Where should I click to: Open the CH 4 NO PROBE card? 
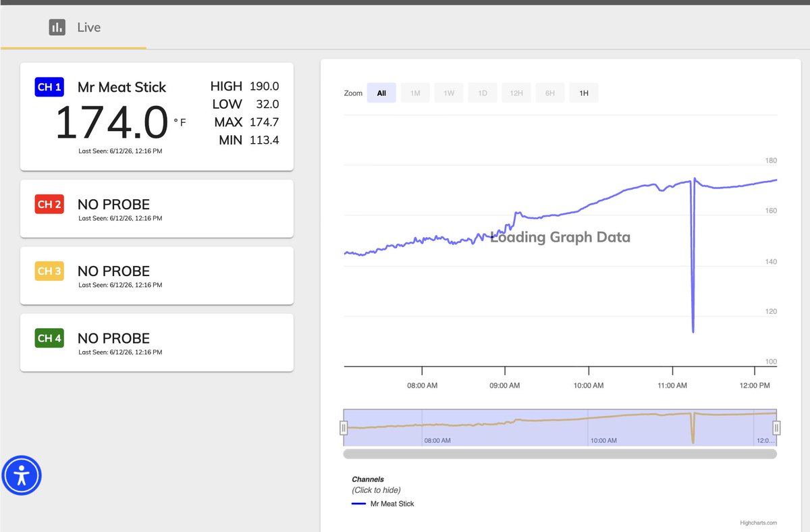point(157,342)
